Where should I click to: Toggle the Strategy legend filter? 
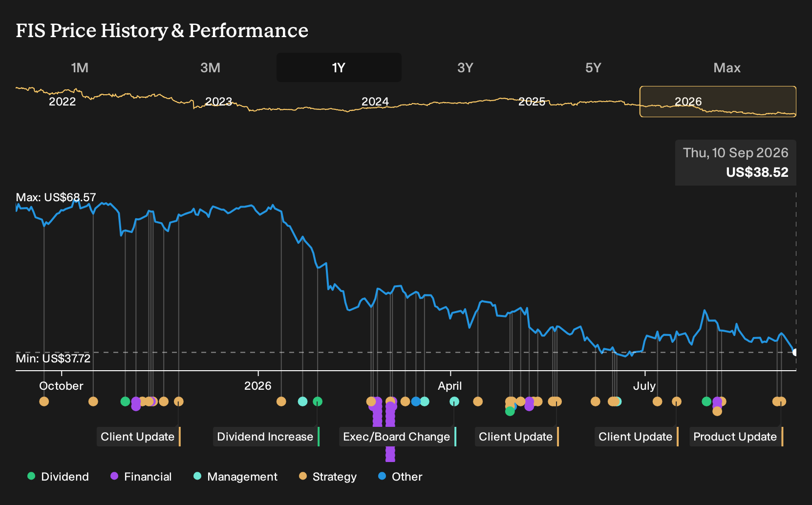[x=328, y=477]
